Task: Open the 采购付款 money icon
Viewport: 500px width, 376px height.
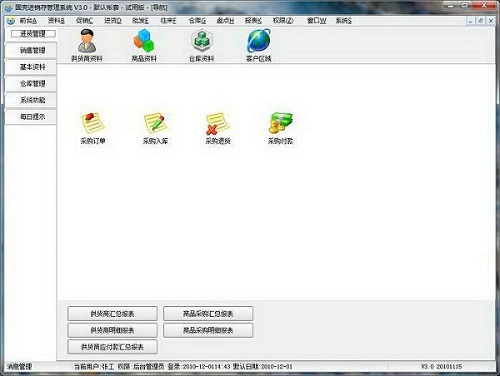Action: pos(280,123)
